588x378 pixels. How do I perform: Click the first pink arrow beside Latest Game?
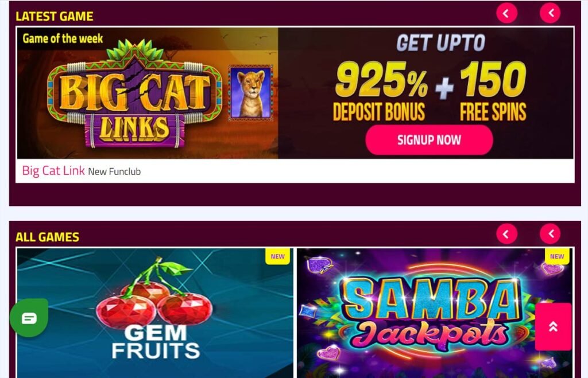(506, 13)
